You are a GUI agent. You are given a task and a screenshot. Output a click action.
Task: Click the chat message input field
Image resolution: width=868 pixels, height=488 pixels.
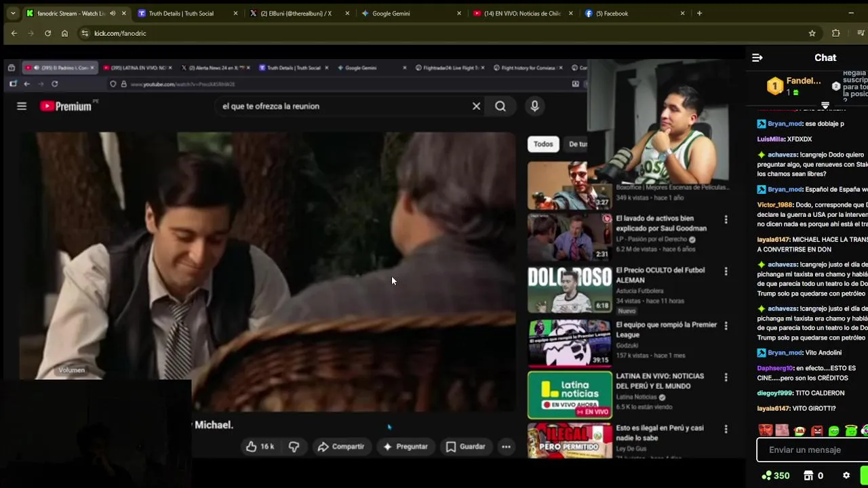[812, 450]
